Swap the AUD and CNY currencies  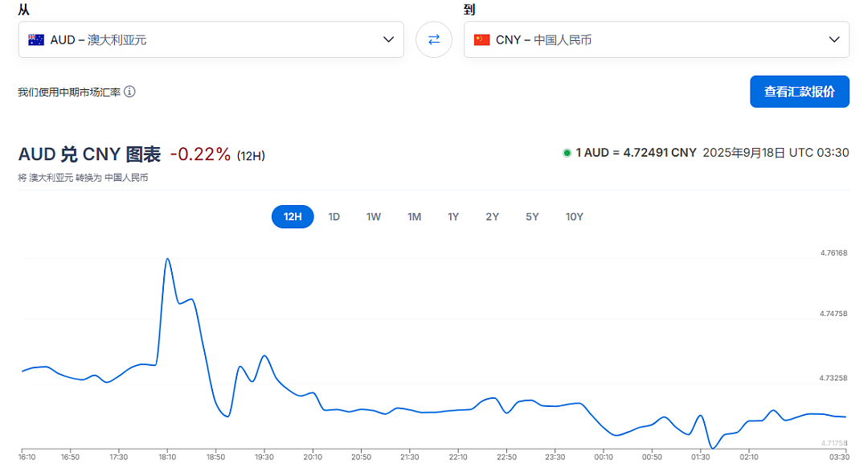[x=433, y=39]
